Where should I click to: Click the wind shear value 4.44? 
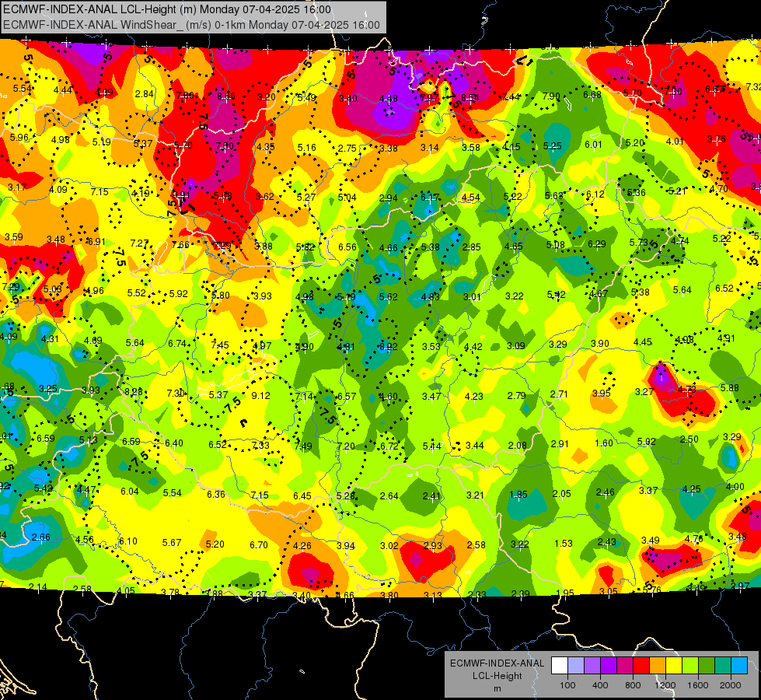(63, 90)
